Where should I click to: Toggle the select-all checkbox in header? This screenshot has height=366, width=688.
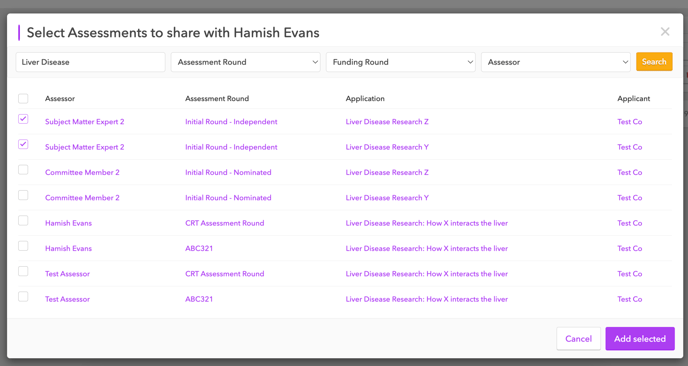point(23,98)
